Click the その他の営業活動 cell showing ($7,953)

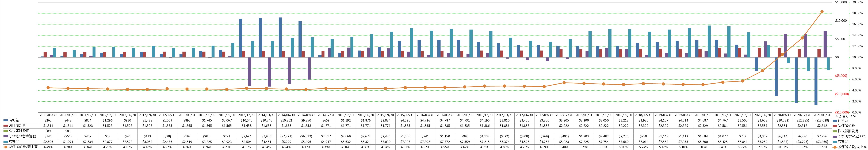click(x=267, y=137)
